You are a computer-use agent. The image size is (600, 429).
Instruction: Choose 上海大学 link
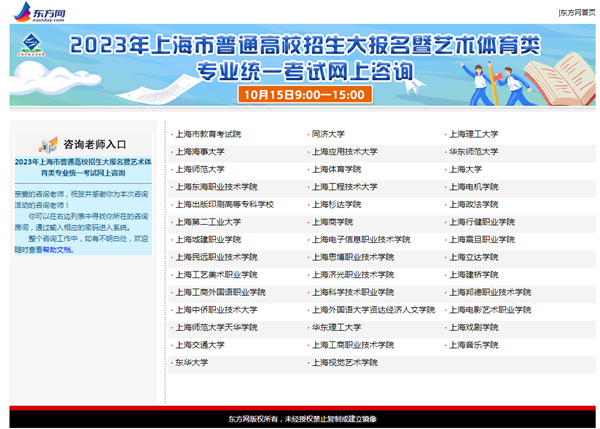pos(466,170)
